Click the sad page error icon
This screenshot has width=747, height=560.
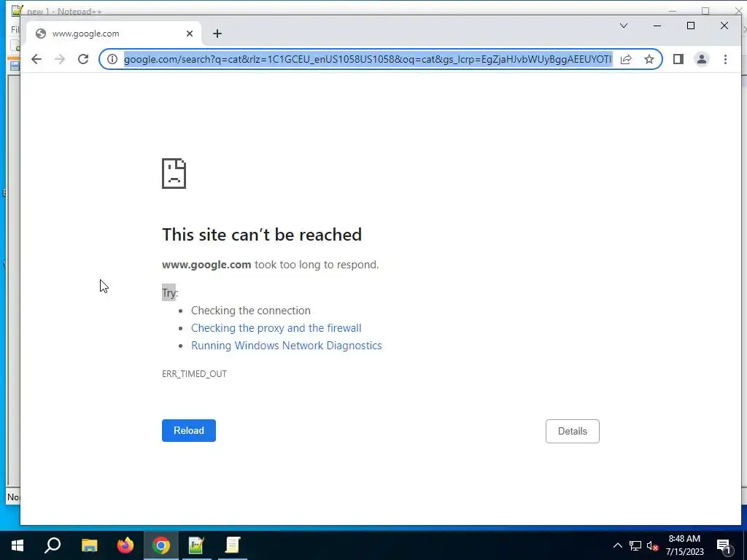[174, 174]
